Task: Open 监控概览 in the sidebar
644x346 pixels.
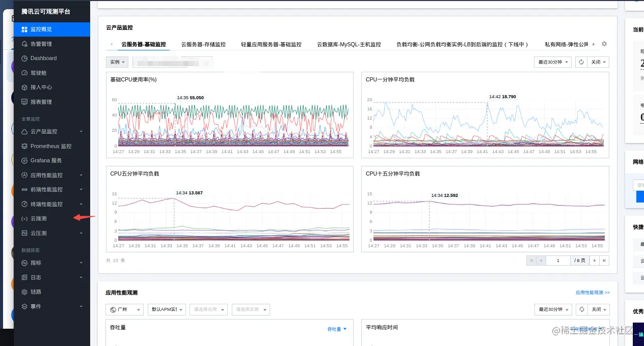Action: [x=52, y=30]
